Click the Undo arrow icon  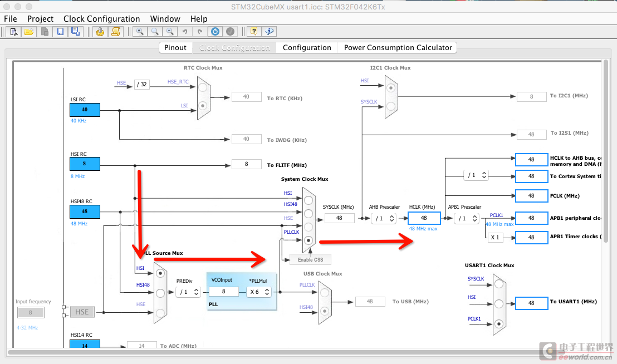coord(185,32)
